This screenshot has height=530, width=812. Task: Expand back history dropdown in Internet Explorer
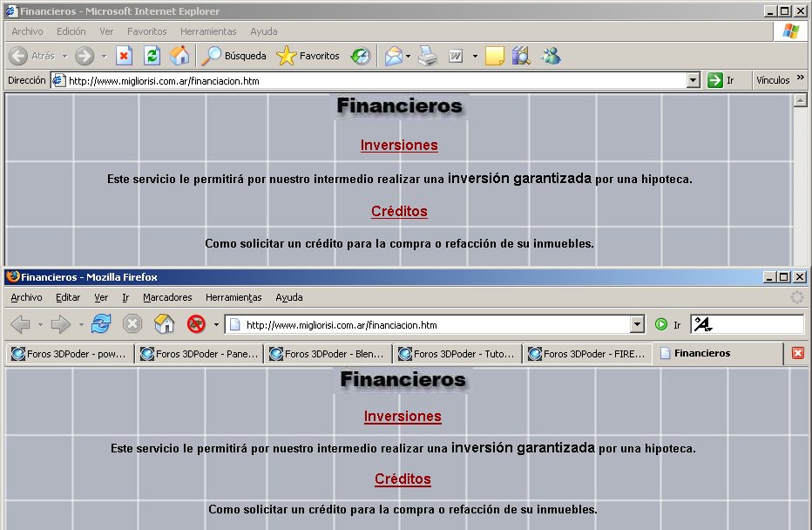(64, 56)
